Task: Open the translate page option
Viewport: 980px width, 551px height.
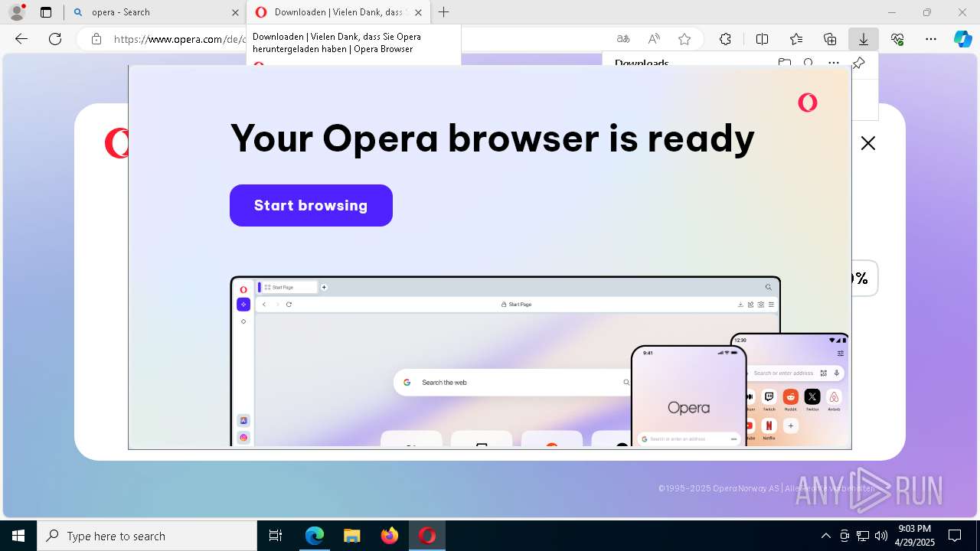Action: coord(623,39)
